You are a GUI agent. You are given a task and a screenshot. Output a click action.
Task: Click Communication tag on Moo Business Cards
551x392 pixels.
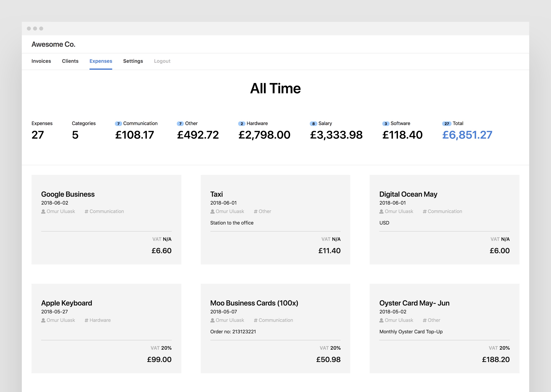[276, 320]
